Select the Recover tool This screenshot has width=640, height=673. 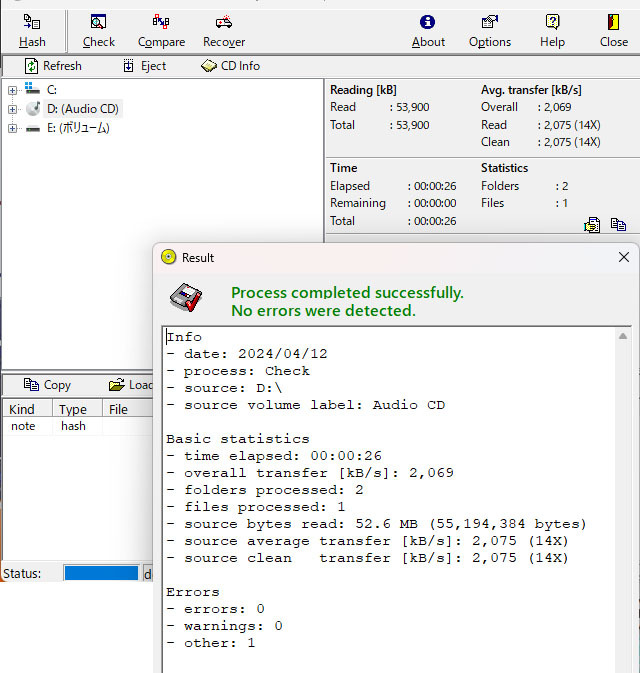tap(224, 31)
